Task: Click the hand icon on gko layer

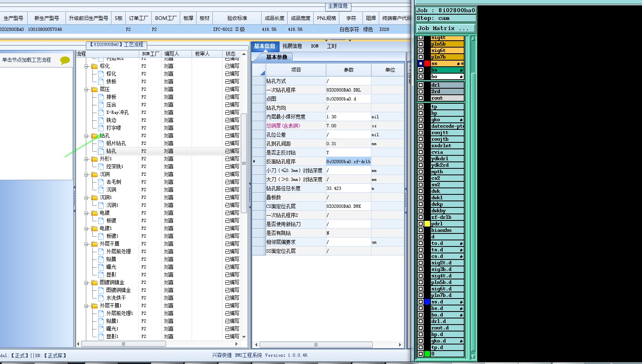Action: pos(461,120)
